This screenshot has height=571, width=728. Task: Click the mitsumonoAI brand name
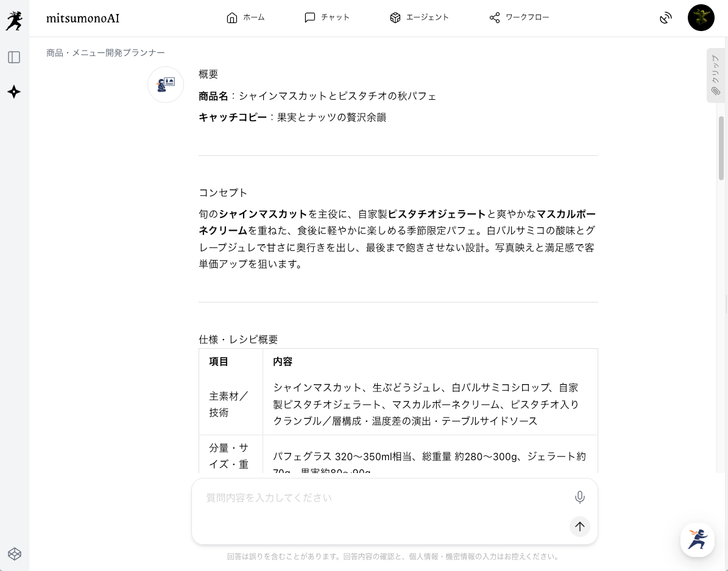pos(83,18)
